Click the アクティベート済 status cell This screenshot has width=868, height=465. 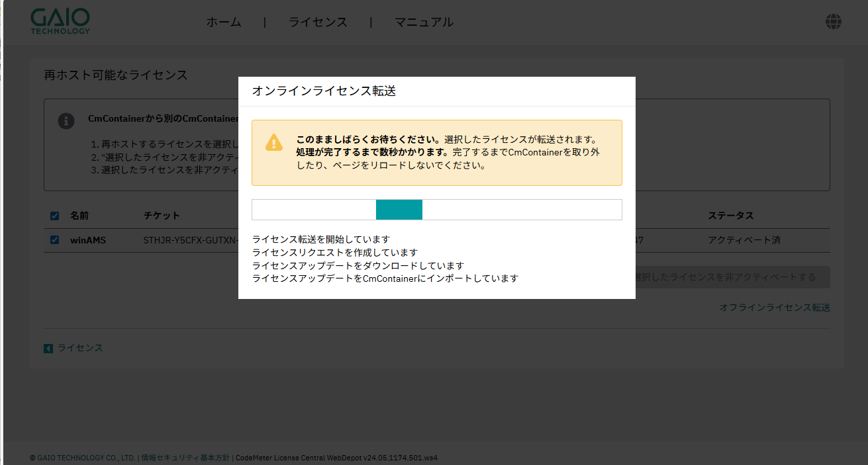pos(744,240)
